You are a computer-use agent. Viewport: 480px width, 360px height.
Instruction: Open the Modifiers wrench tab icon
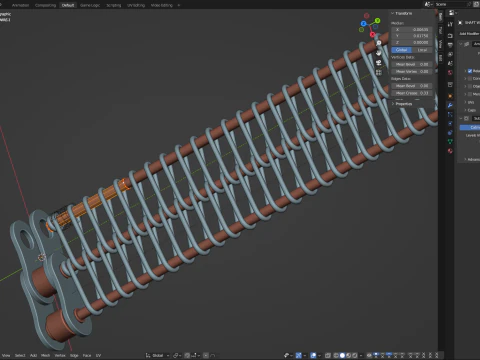[x=450, y=105]
